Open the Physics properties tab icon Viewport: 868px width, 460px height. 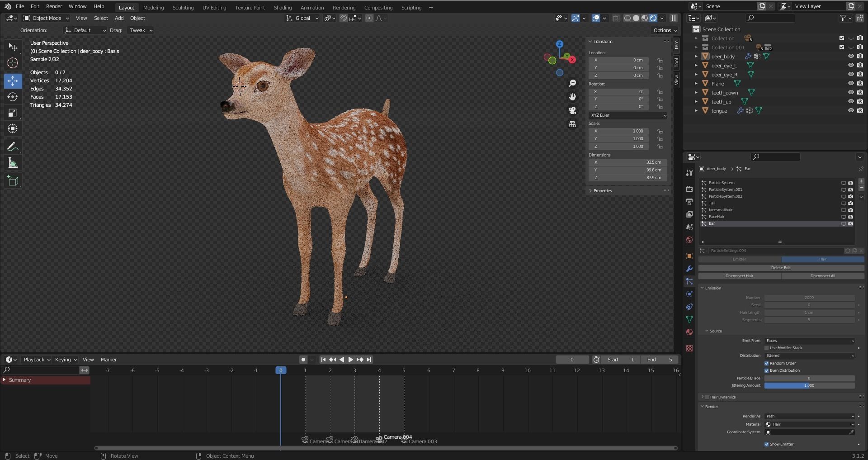689,294
